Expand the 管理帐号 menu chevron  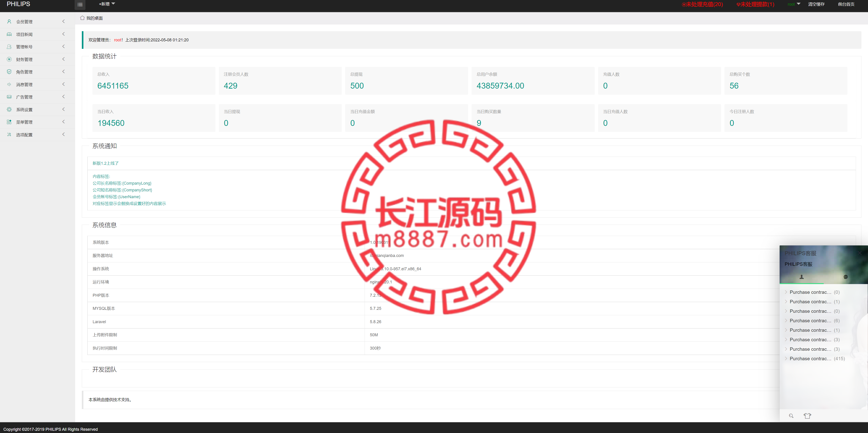click(x=63, y=47)
